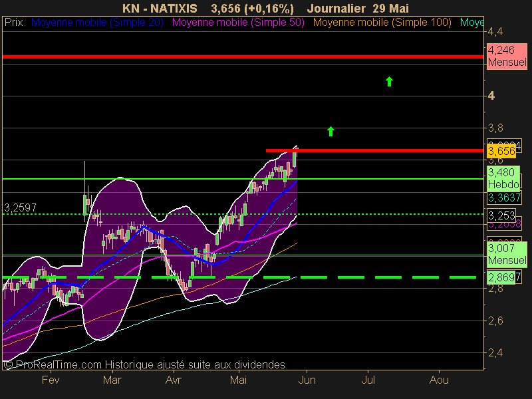This screenshot has width=532, height=399.
Task: Click the "Journalier" timeframe label in the title
Action: (x=336, y=8)
